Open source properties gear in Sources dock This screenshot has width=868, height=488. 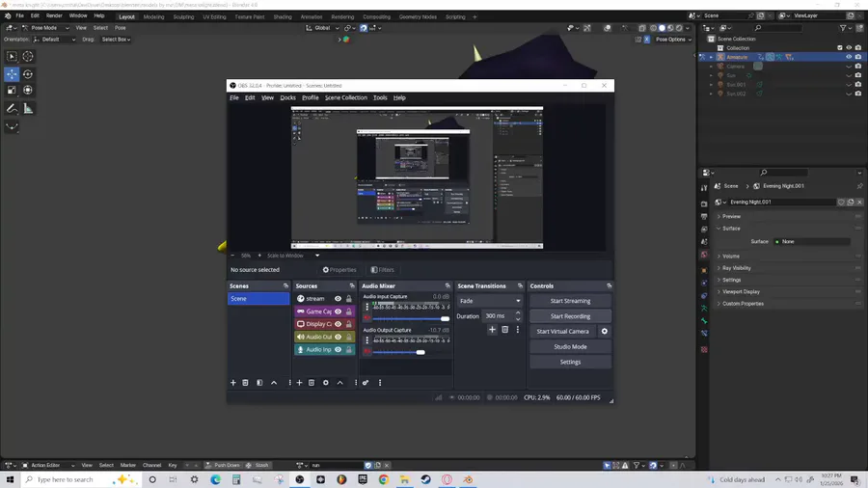pyautogui.click(x=326, y=383)
